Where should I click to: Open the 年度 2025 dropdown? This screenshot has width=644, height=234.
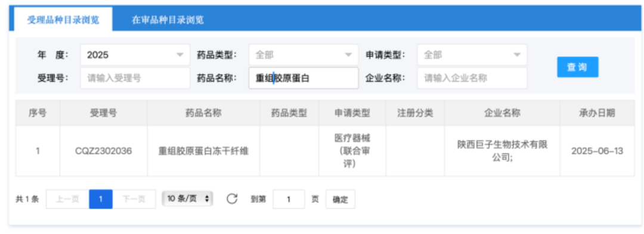tap(135, 55)
